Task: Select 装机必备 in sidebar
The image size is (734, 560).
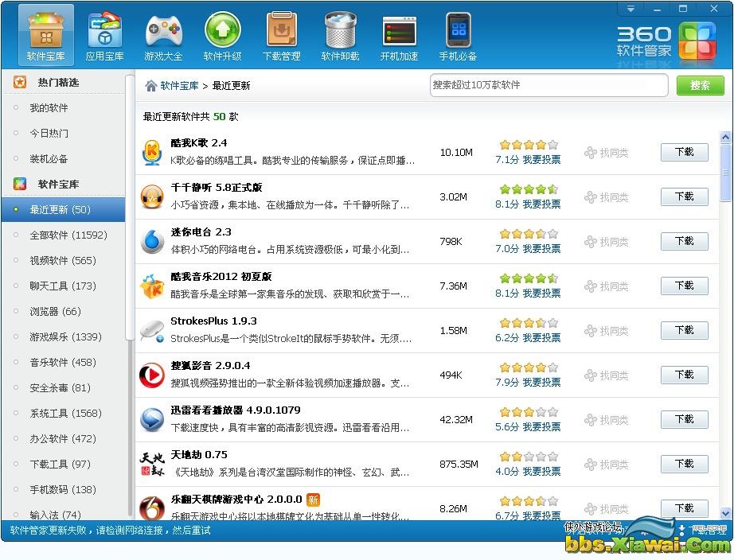Action: pyautogui.click(x=49, y=158)
